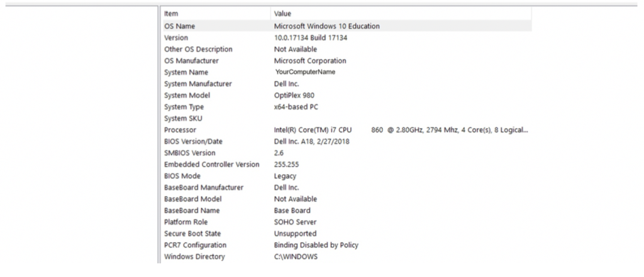Select the Embedded Controller Version label

tap(211, 164)
